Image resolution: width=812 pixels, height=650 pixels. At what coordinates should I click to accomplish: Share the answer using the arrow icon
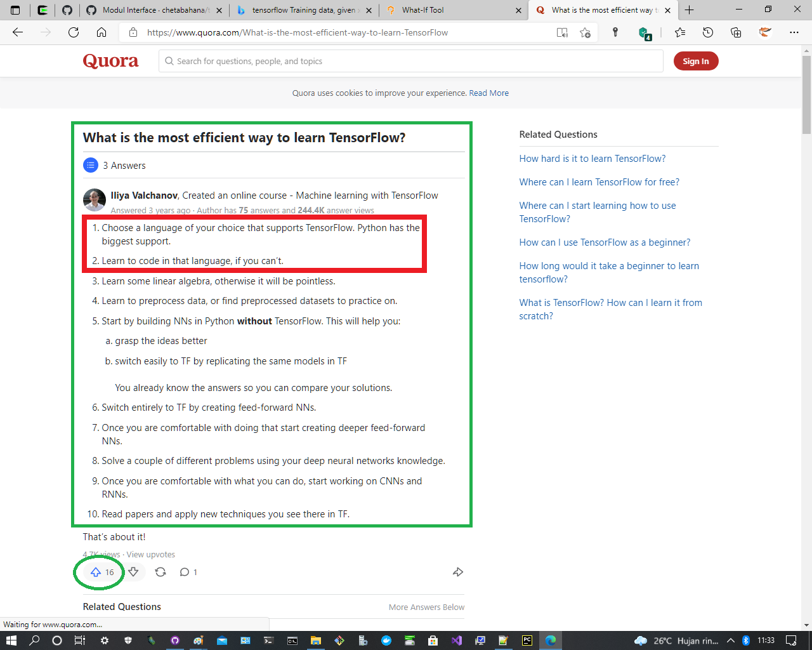pos(458,572)
